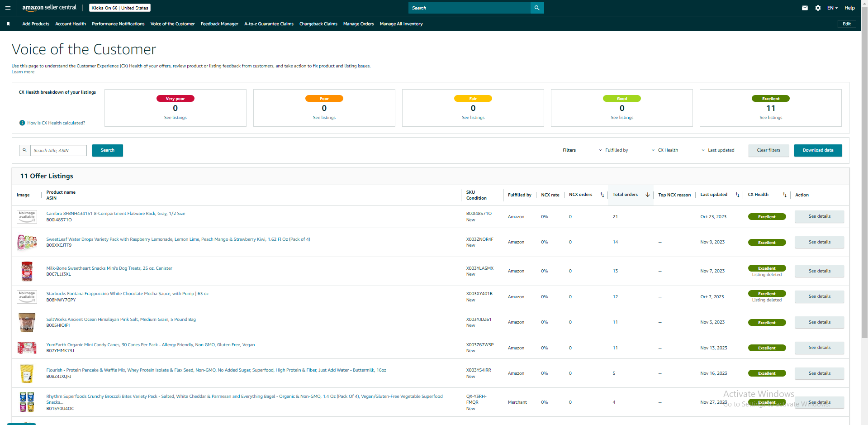See details for YumEarth Candy Canes
The width and height of the screenshot is (868, 425).
point(819,348)
